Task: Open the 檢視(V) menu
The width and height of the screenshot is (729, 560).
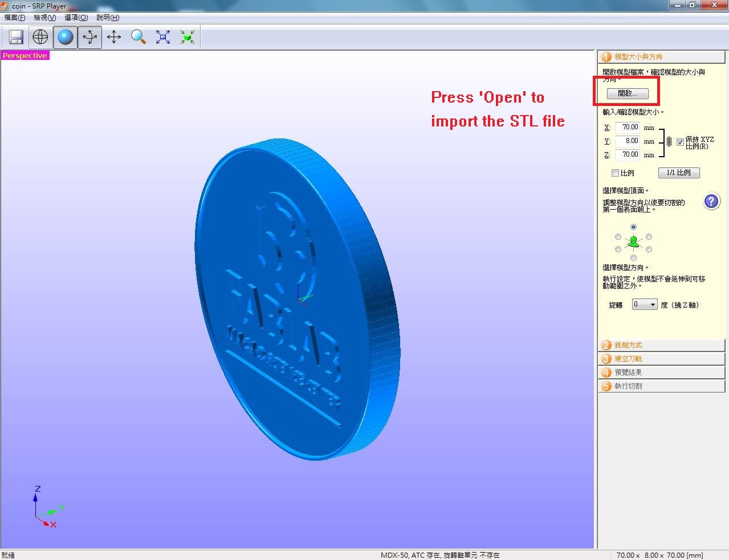Action: 44,18
